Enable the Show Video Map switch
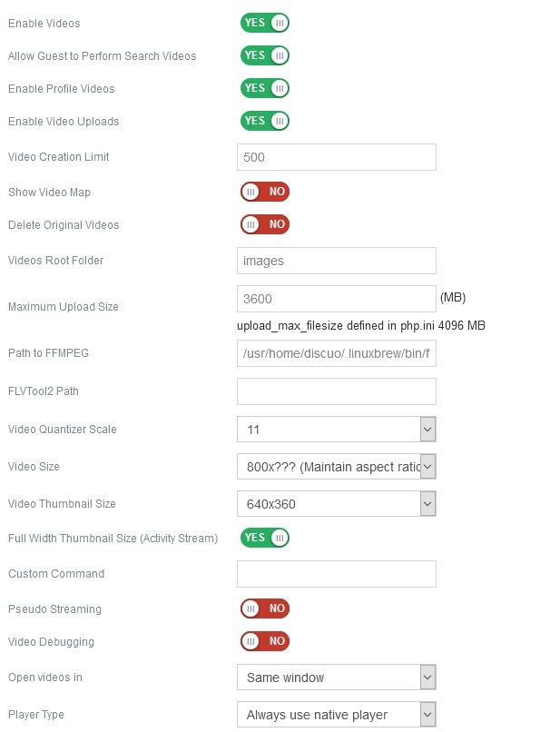The image size is (560, 732). (264, 192)
